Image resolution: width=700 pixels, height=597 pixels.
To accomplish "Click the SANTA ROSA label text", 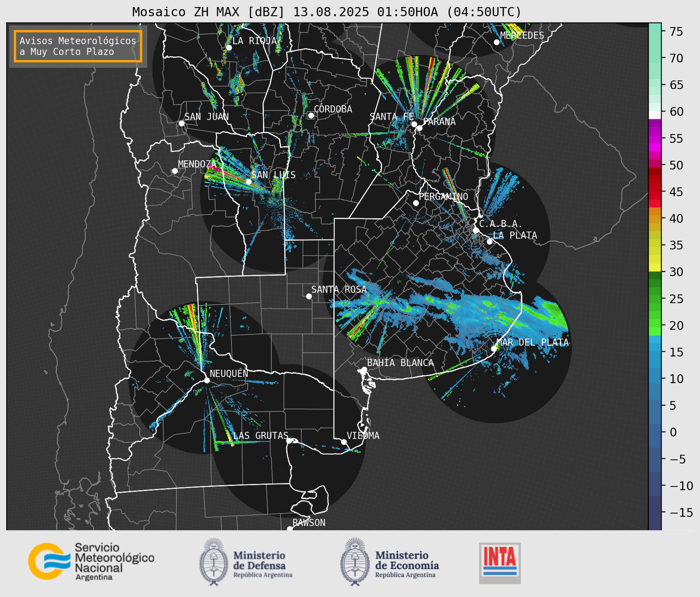I will pyautogui.click(x=339, y=289).
